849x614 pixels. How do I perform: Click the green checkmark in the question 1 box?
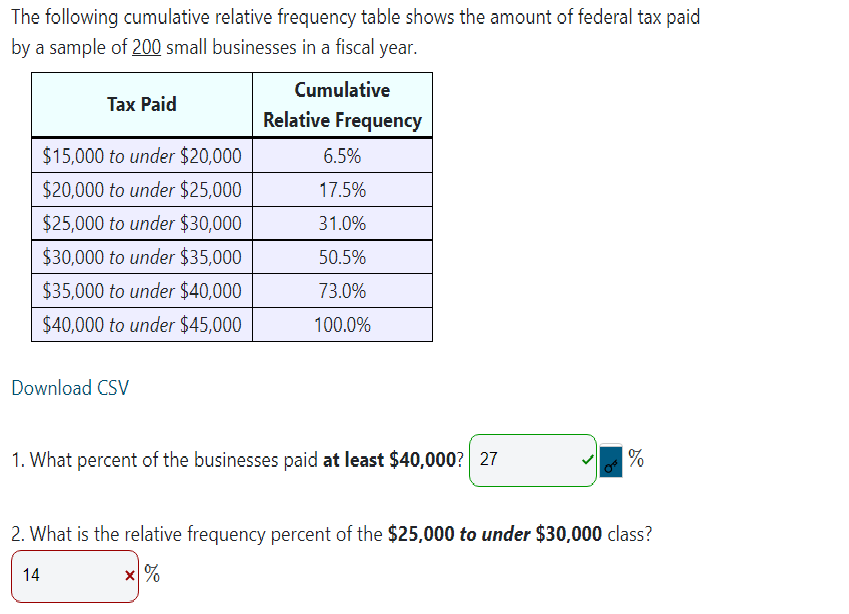pyautogui.click(x=586, y=458)
